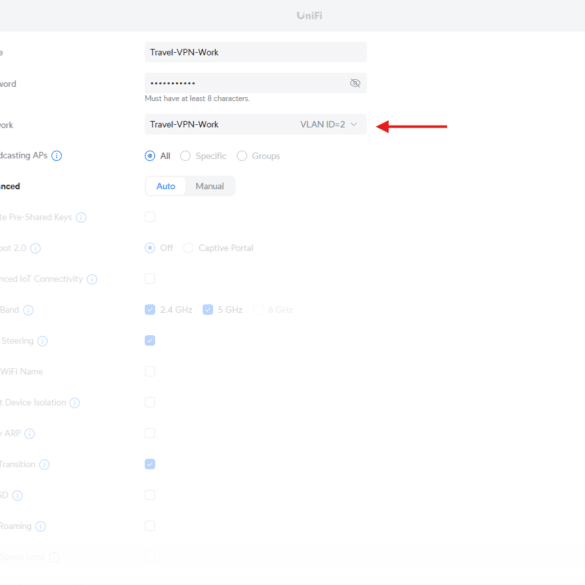Toggle the 5 GHz band checkbox
Image resolution: width=585 pixels, height=585 pixels.
coord(208,310)
